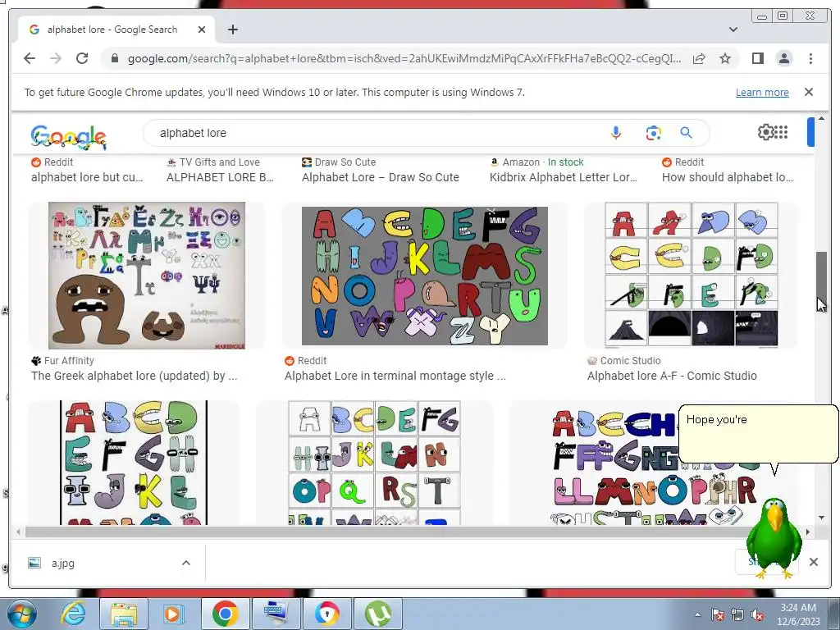Viewport: 840px width, 630px height.
Task: Open 'Alphabet Lore in terminal montage style' link
Action: click(x=395, y=376)
